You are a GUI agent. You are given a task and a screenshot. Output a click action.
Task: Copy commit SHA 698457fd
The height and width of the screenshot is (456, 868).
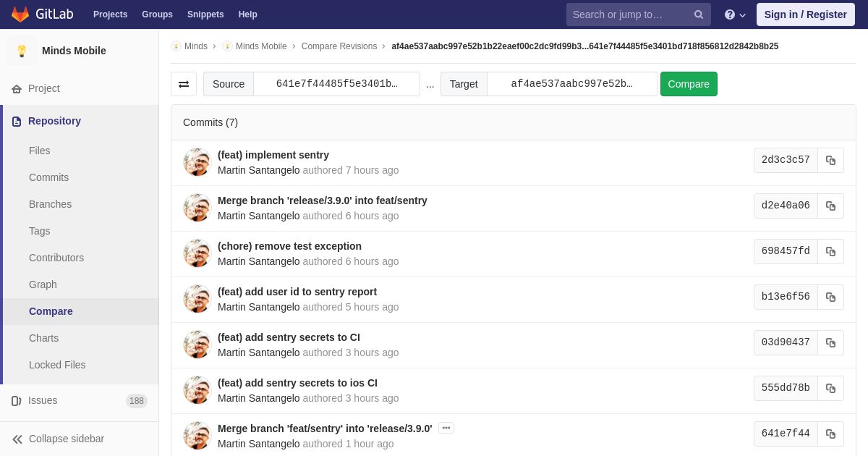pos(830,252)
